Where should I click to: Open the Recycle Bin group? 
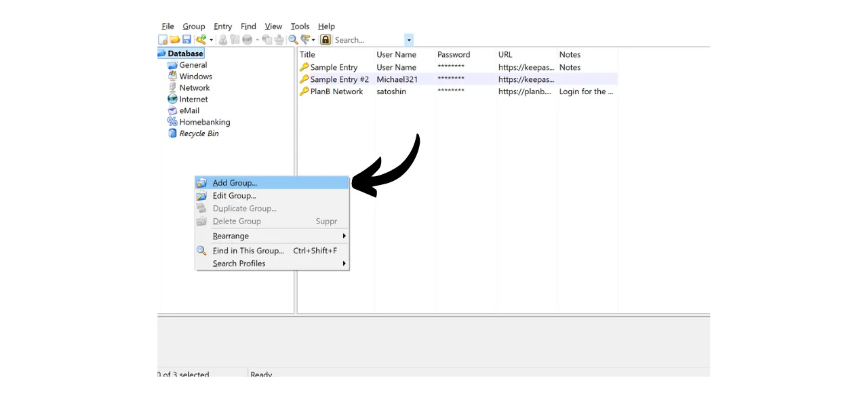pyautogui.click(x=199, y=133)
